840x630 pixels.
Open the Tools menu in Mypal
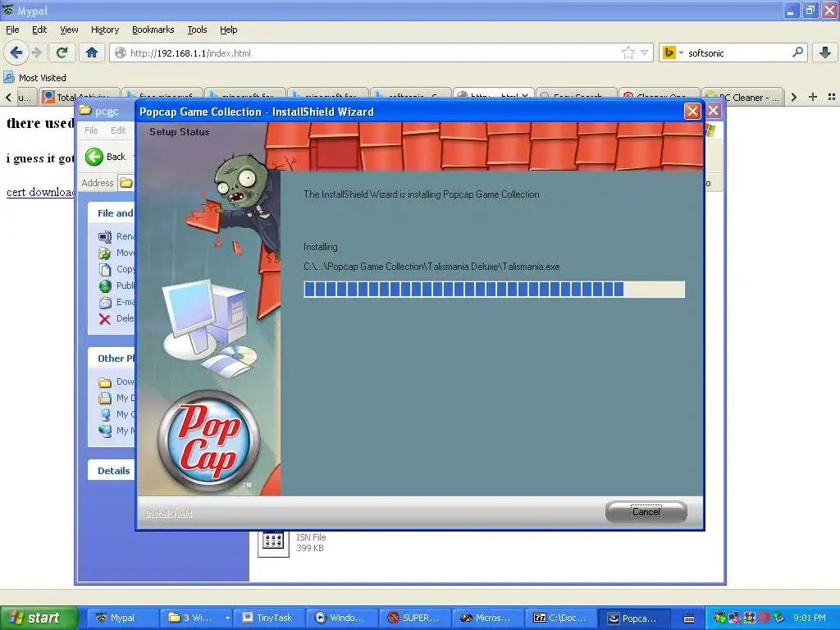tap(197, 30)
